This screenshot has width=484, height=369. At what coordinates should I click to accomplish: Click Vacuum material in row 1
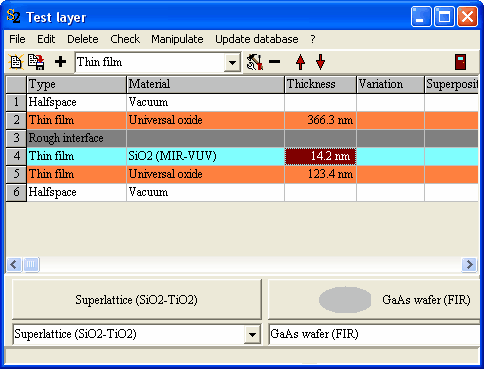[206, 102]
